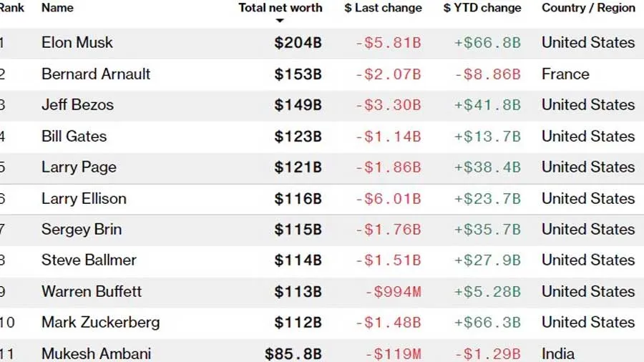The height and width of the screenshot is (362, 644).
Task: Sort by $ YTD change column
Action: pyautogui.click(x=482, y=8)
